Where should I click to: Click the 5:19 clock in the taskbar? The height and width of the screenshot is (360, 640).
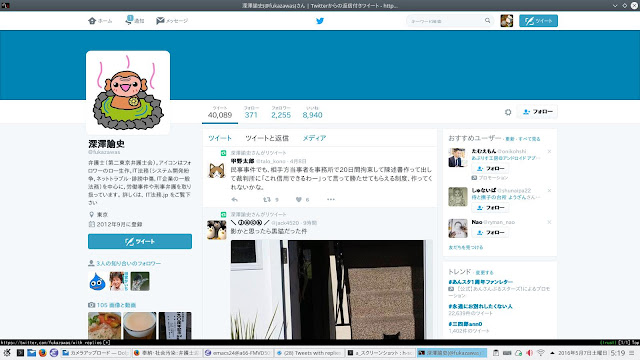click(618, 353)
